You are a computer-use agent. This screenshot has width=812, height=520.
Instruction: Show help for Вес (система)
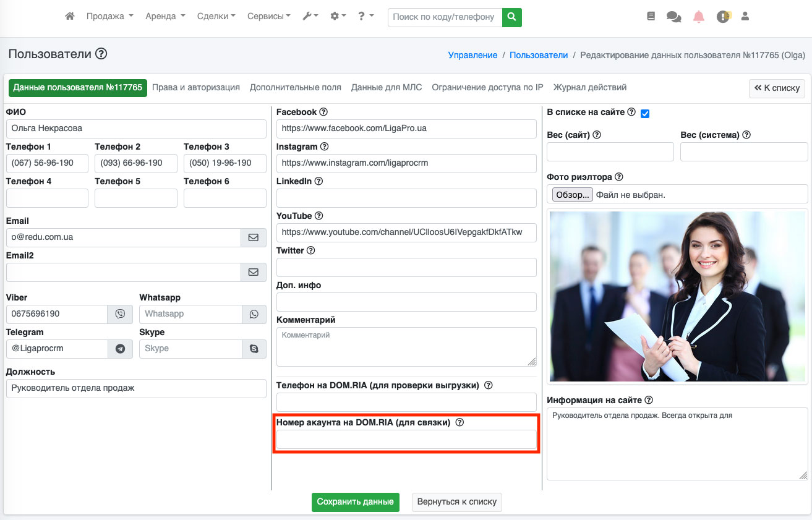(746, 135)
